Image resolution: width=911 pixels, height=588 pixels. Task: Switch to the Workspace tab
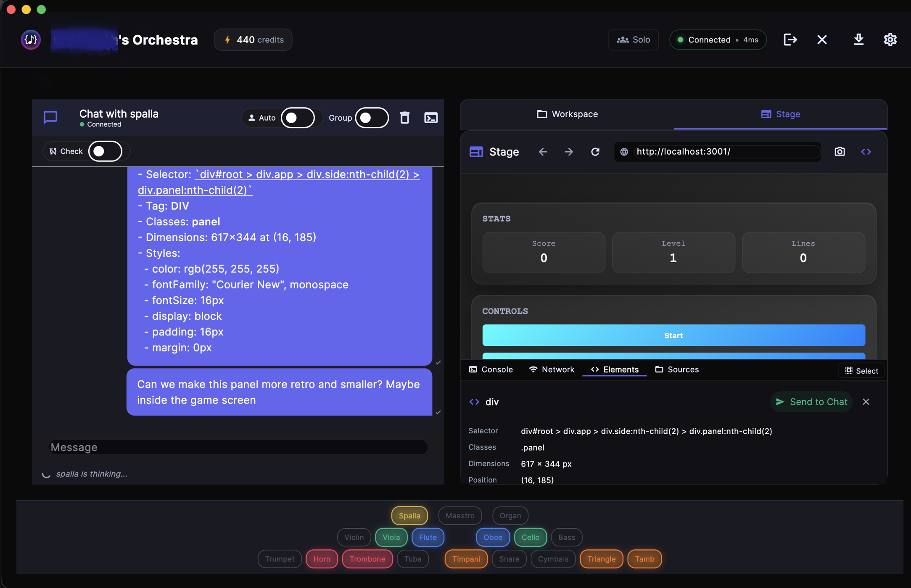point(568,114)
